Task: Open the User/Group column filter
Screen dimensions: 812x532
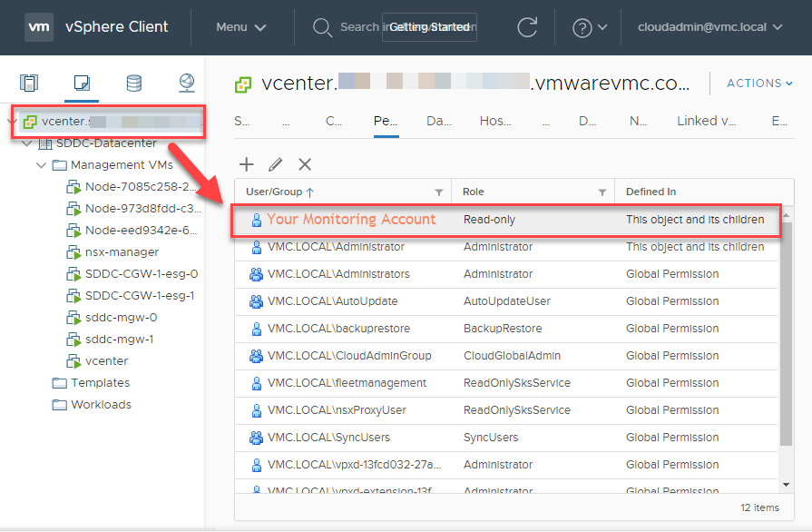Action: point(439,192)
